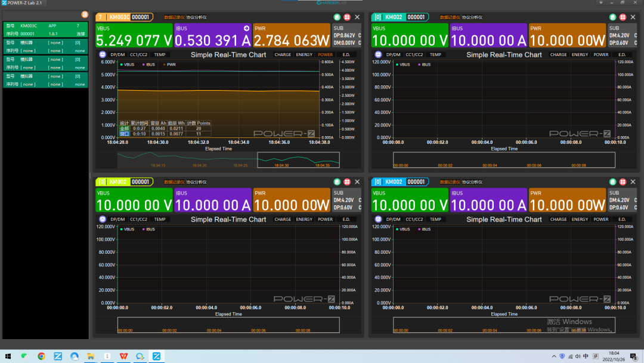Close the KM003C device panel

click(357, 17)
